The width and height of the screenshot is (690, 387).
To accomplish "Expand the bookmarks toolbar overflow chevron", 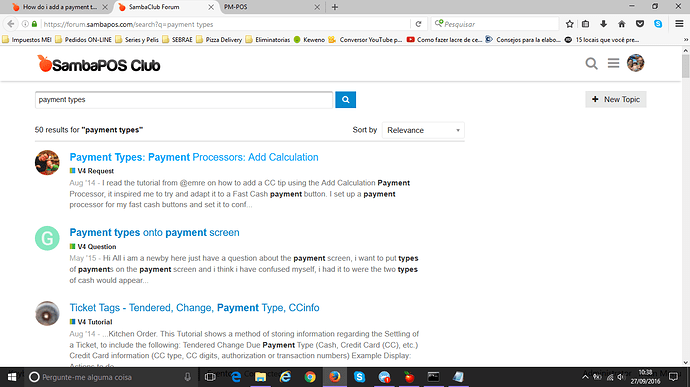I will click(x=686, y=40).
